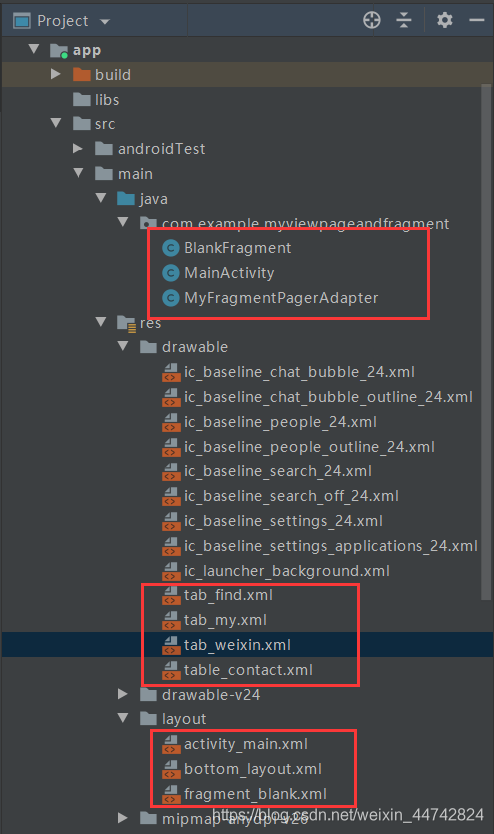
Task: Select ic_baseline_search_off_24.xml in the tree
Action: click(x=291, y=496)
